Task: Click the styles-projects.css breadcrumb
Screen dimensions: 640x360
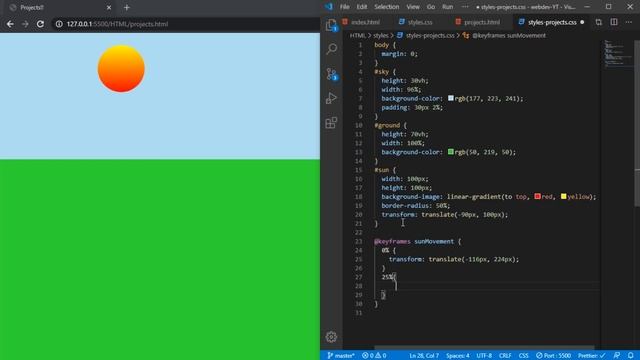Action: pyautogui.click(x=429, y=36)
